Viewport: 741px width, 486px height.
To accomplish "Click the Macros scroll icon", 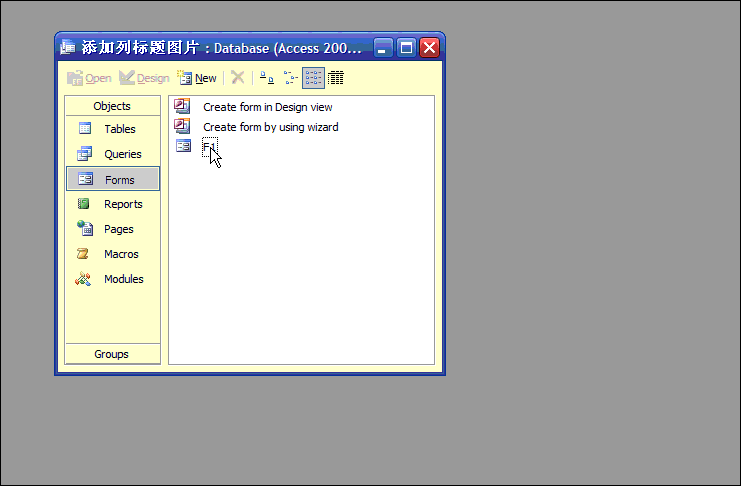I will coord(83,254).
